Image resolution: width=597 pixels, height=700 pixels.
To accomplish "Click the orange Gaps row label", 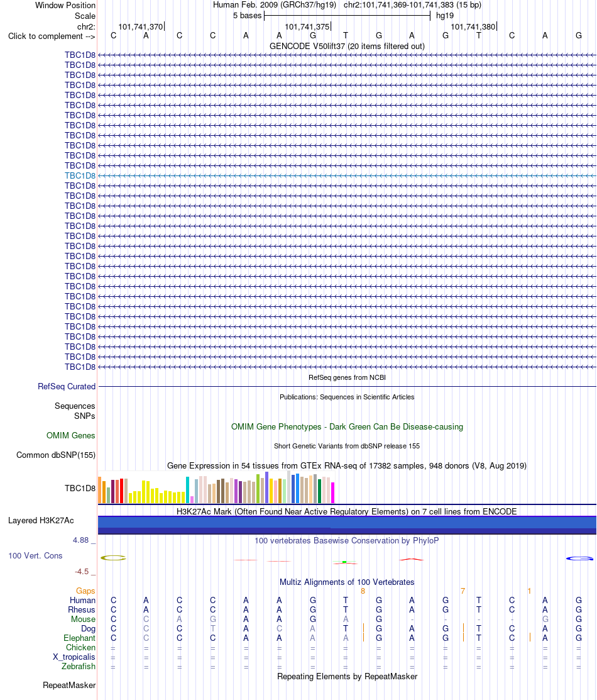I will [85, 591].
